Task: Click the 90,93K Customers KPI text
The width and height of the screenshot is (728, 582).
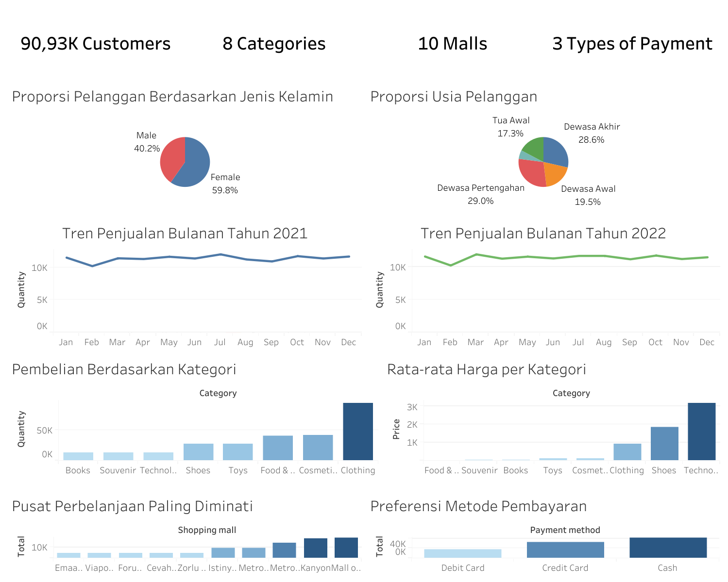Action: 95,44
